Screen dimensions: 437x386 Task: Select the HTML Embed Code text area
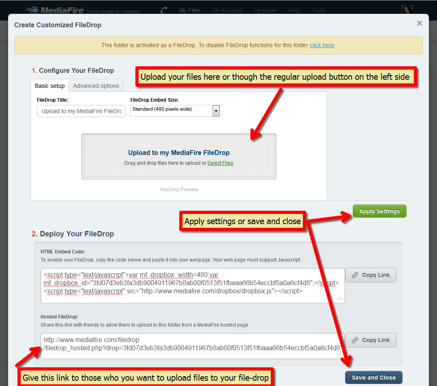tap(193, 286)
